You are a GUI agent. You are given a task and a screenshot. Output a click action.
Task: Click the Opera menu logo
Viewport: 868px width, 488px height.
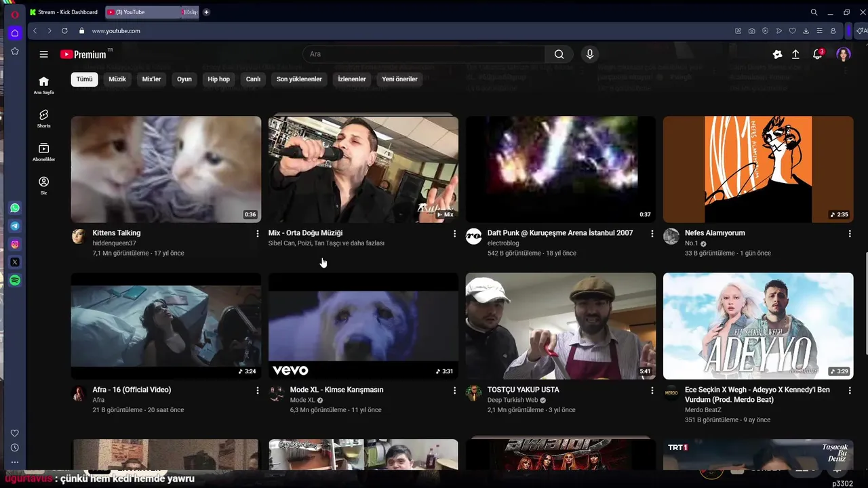pos(15,14)
